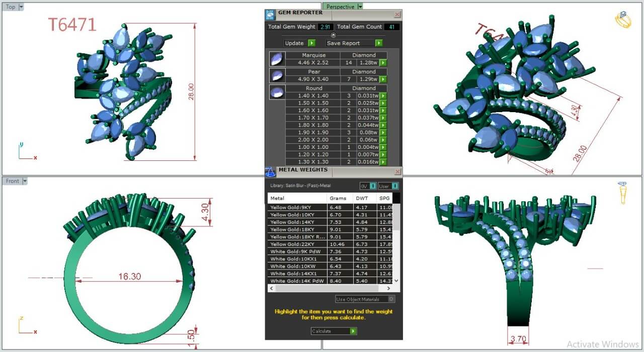
Task: Click the ring render icon in bottom-right viewport
Action: (622, 192)
